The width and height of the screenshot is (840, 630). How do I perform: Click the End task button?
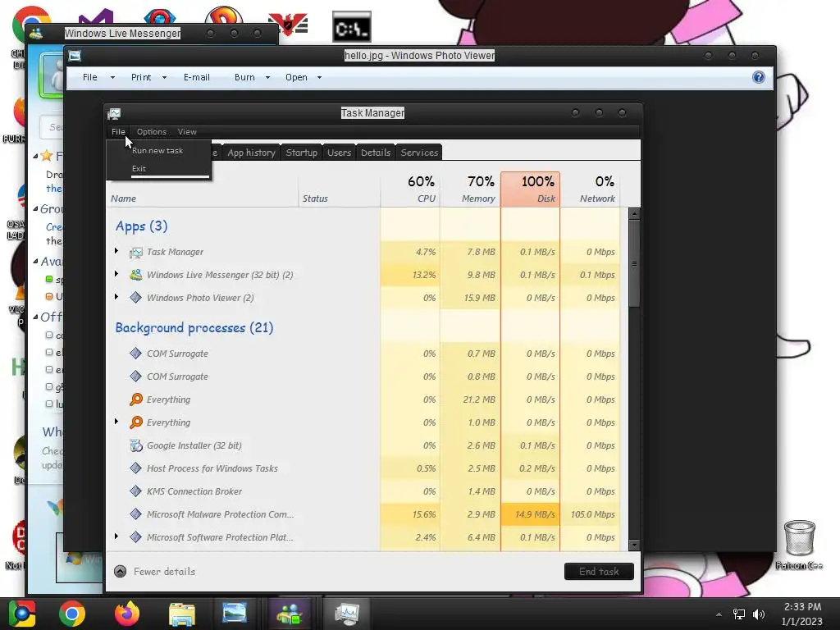(x=599, y=572)
